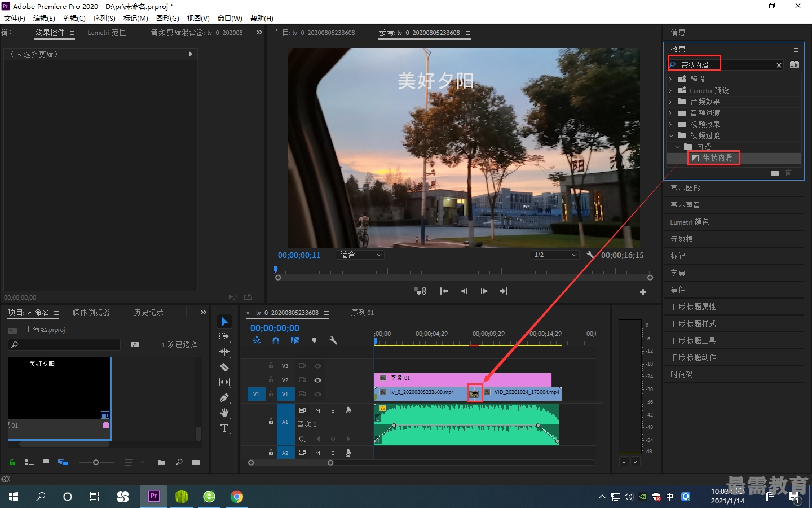
Task: Toggle accelerated effects filter icon
Action: [x=795, y=65]
